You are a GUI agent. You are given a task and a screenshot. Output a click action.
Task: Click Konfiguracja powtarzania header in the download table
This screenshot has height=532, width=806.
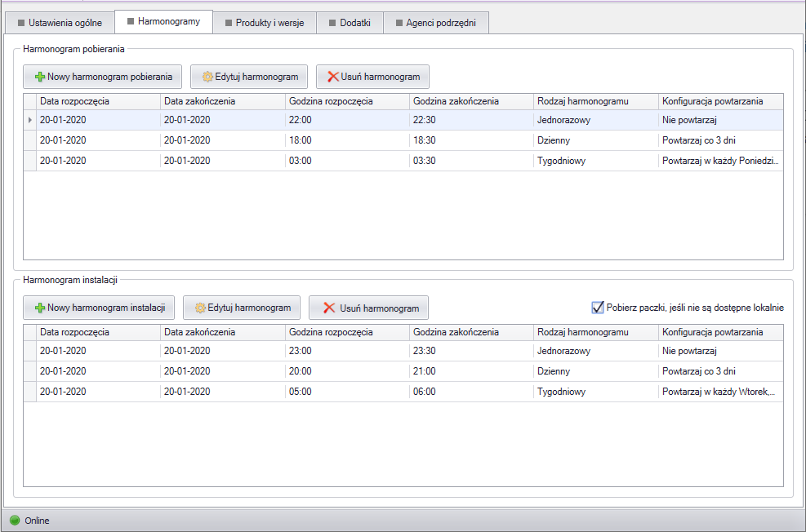(721, 101)
